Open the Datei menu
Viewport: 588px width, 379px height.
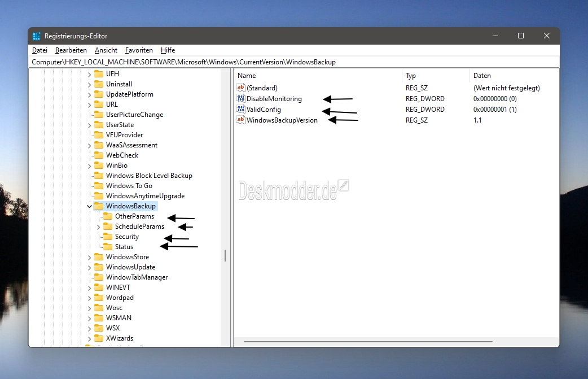(40, 50)
